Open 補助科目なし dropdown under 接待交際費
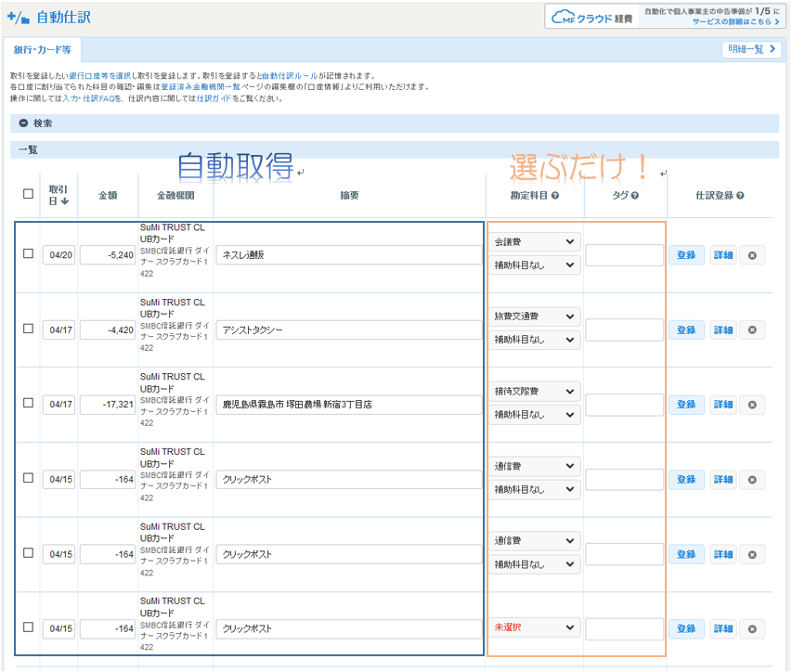The width and height of the screenshot is (792, 672). point(534,415)
